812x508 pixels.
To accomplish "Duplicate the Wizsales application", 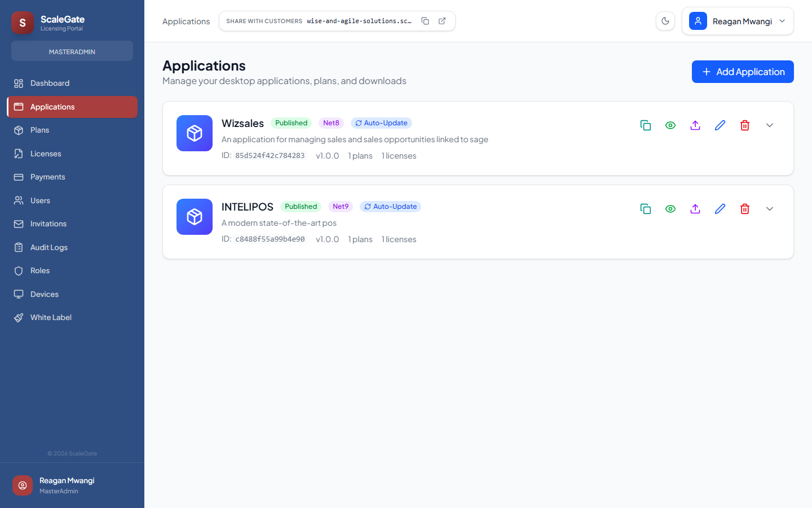I will click(x=646, y=125).
